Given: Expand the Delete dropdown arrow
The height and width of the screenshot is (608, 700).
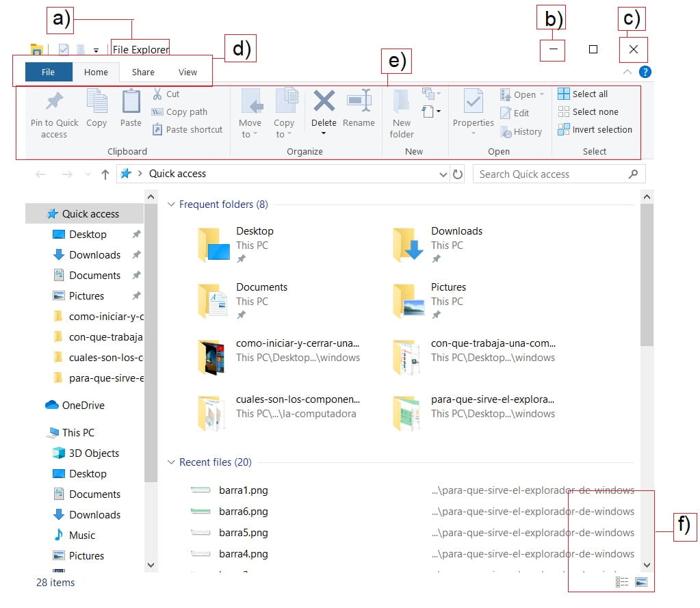Looking at the screenshot, I should point(324,133).
